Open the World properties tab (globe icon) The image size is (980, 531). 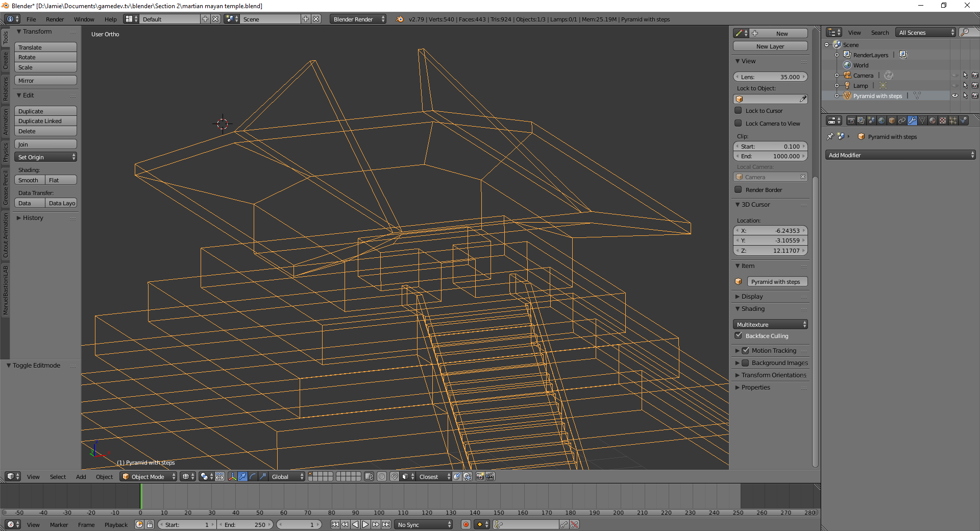[x=881, y=120]
